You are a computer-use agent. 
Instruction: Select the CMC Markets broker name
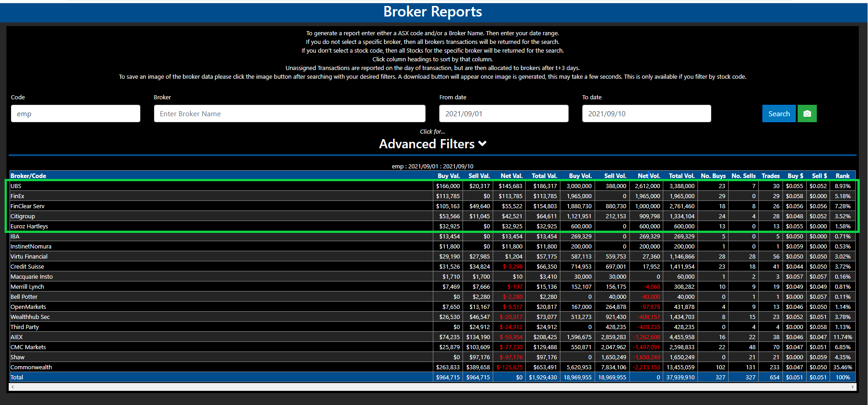tap(28, 347)
